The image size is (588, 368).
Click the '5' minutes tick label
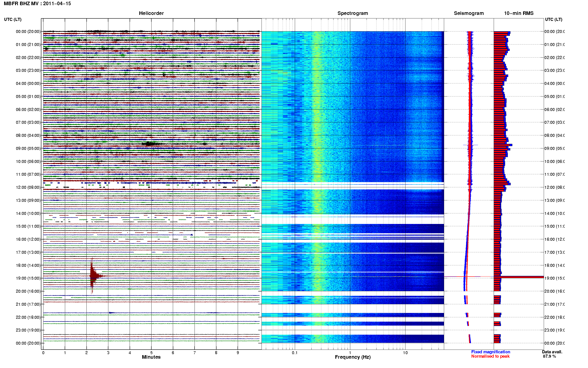pos(151,353)
